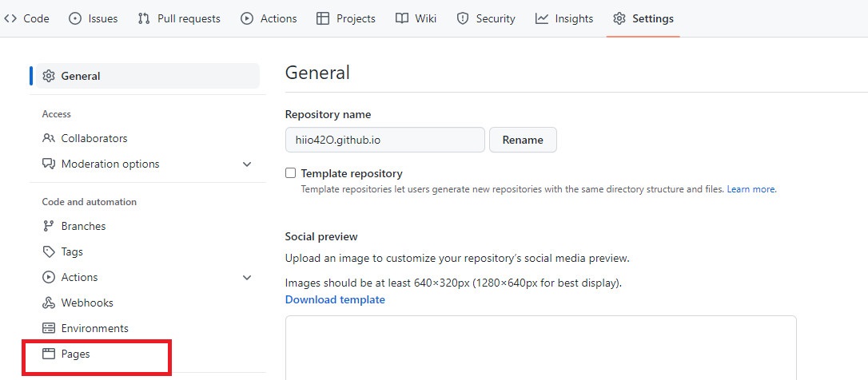Click the Access section label
This screenshot has width=868, height=380.
(x=57, y=114)
